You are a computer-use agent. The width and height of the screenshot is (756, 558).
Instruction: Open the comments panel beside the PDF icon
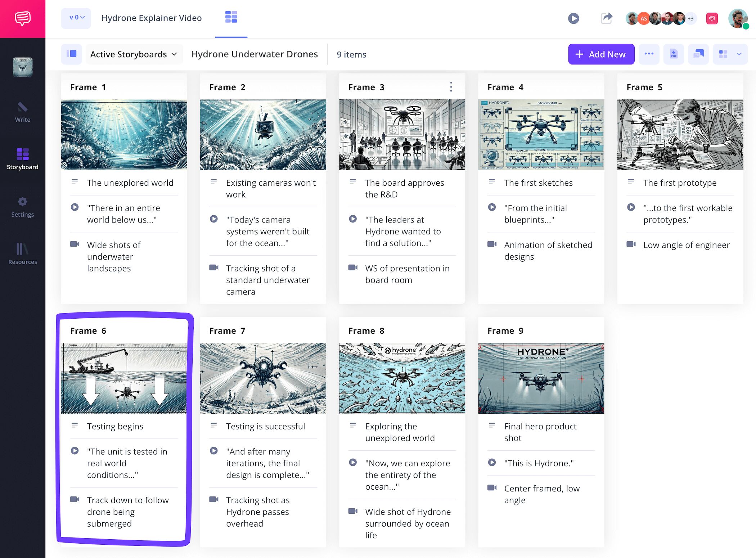698,54
